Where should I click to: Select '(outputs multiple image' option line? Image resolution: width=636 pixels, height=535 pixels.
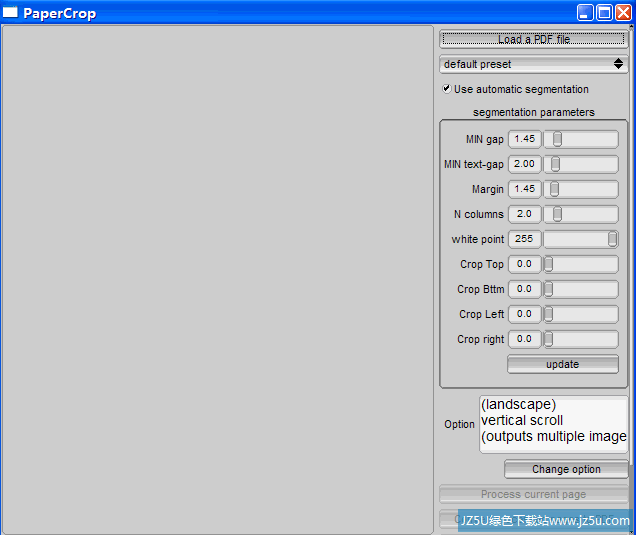point(554,436)
